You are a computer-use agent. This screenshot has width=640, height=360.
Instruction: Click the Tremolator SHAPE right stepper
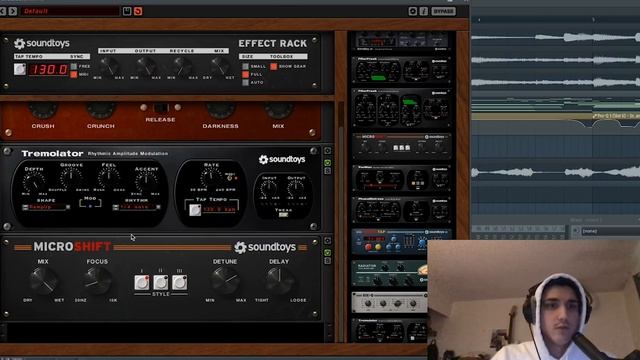click(x=68, y=207)
